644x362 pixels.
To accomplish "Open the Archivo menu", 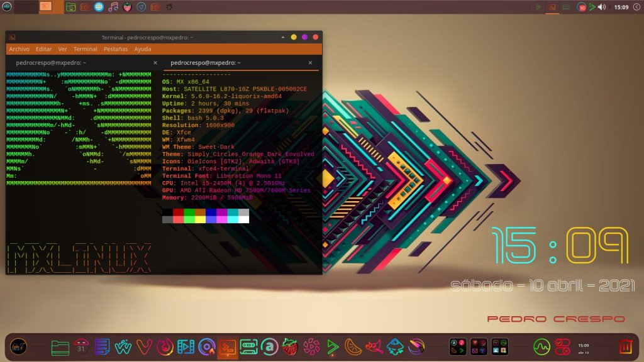I will (19, 49).
